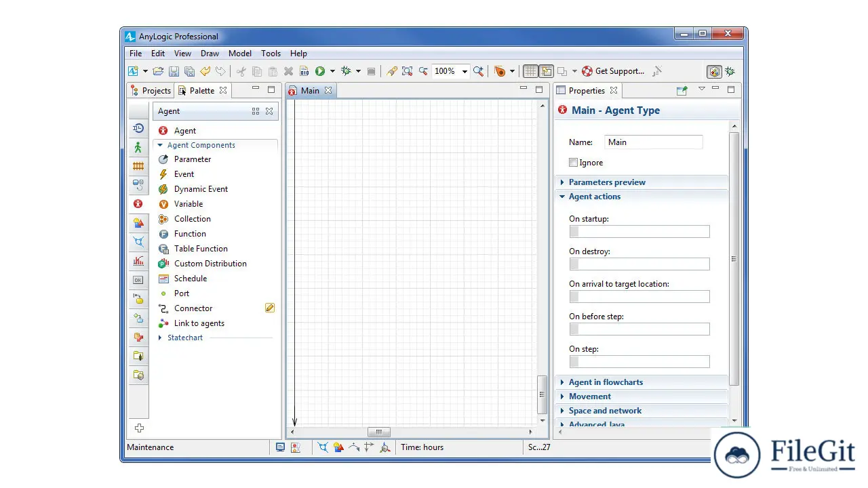Viewport: 868px width, 488px height.
Task: Open the Run model dropdown arrow
Action: click(332, 72)
